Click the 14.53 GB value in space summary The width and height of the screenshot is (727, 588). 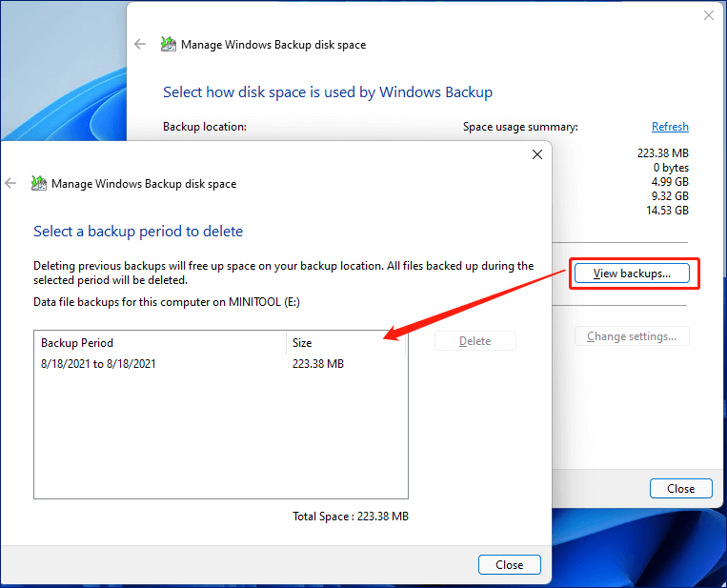pyautogui.click(x=667, y=210)
